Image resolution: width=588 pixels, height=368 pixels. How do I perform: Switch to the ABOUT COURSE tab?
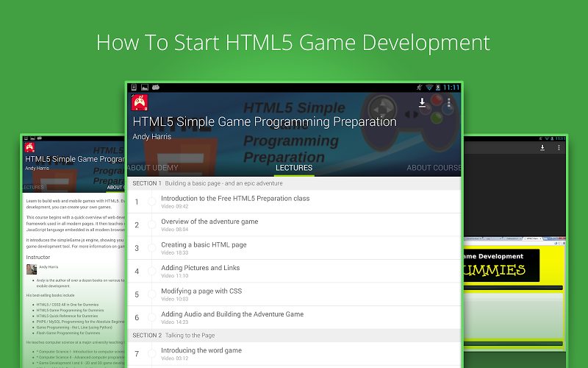[434, 168]
